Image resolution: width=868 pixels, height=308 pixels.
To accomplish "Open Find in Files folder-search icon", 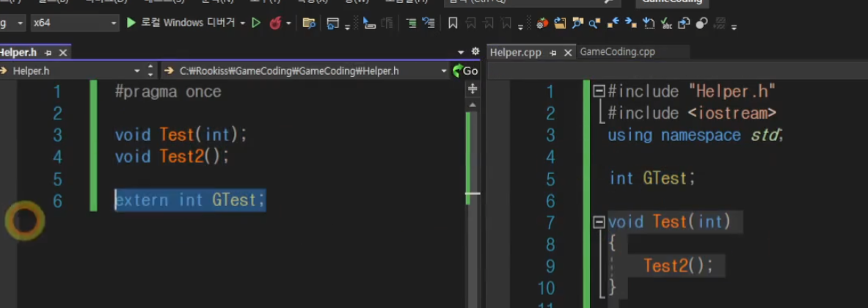I will tap(309, 23).
